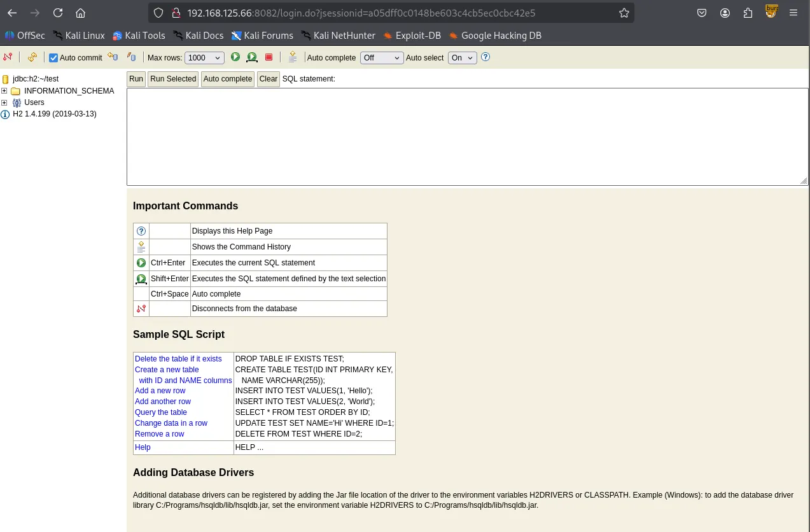Click the Refresh icon in the H2 toolbar
Image resolution: width=810 pixels, height=532 pixels.
click(32, 57)
